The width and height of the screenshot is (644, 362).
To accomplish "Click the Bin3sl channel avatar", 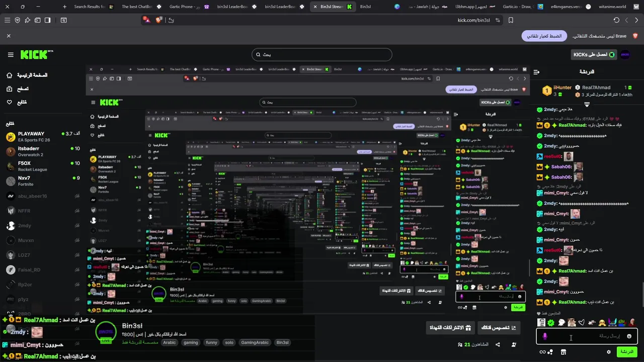I will [106, 332].
